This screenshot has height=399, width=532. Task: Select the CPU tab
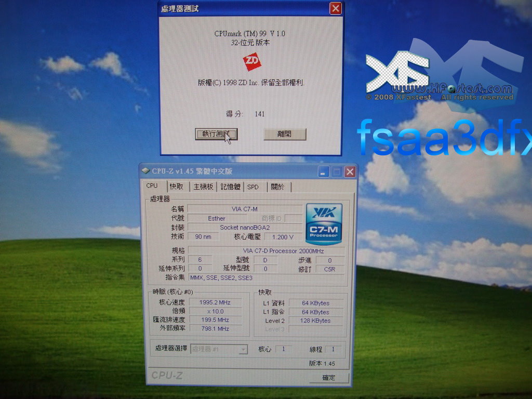pyautogui.click(x=152, y=186)
